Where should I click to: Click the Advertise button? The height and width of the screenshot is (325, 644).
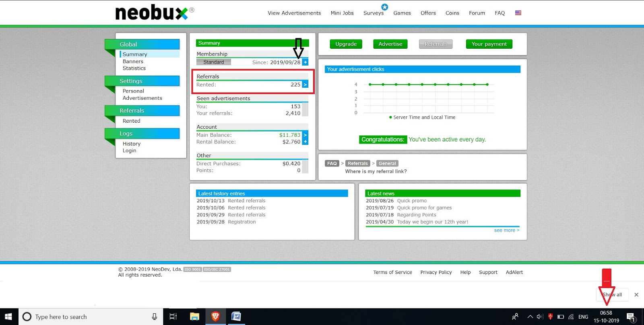tap(390, 44)
